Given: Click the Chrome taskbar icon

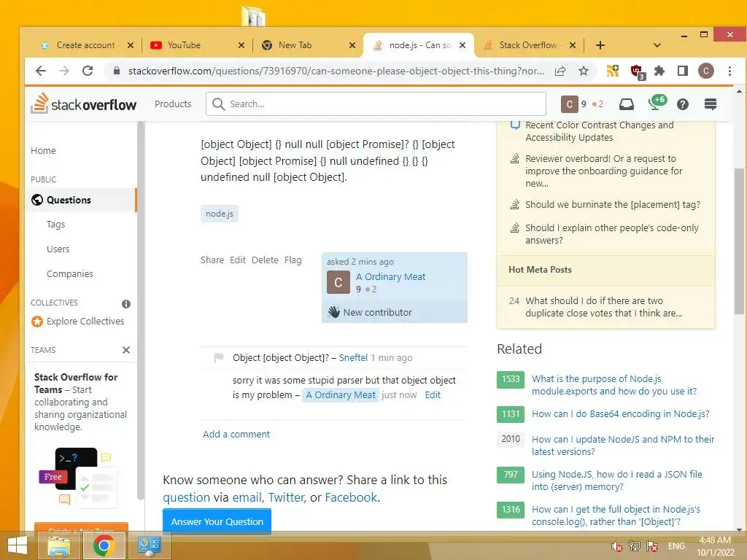Looking at the screenshot, I should (104, 545).
